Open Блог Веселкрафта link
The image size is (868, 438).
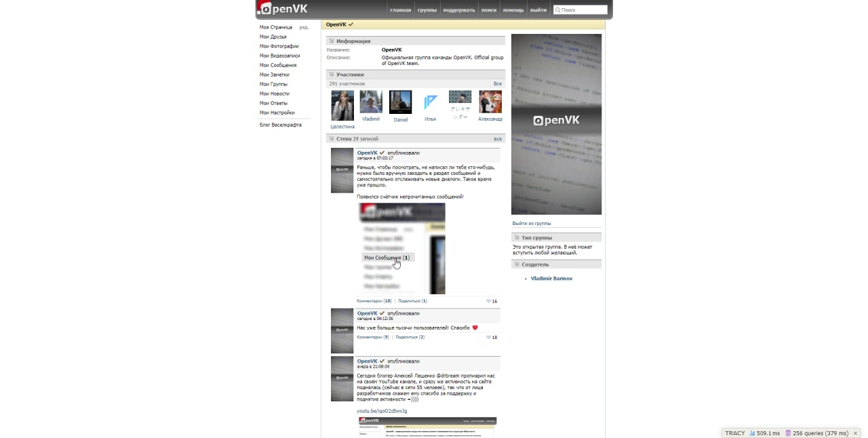tap(281, 125)
